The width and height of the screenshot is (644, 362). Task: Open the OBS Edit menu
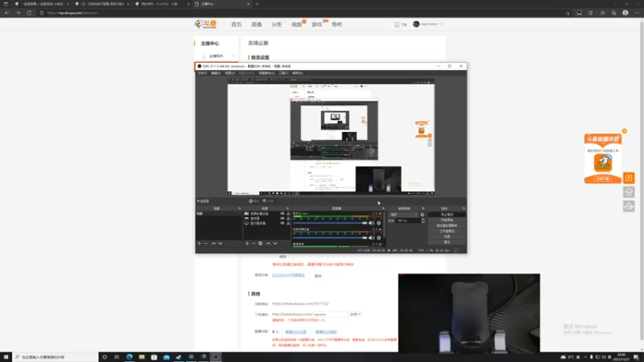[x=216, y=73]
